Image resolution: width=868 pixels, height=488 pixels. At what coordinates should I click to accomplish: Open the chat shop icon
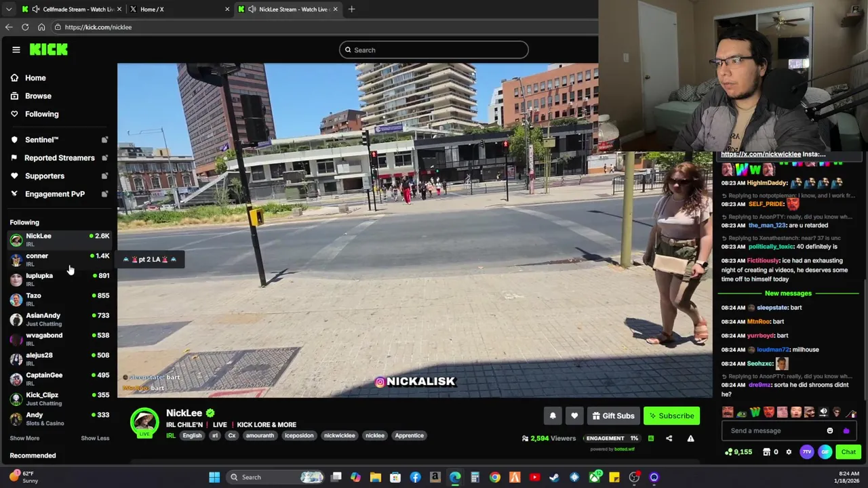[x=766, y=452]
